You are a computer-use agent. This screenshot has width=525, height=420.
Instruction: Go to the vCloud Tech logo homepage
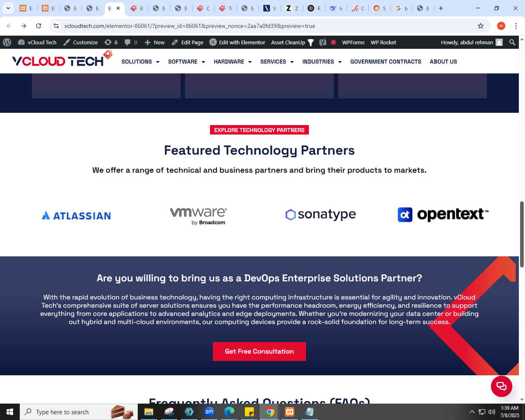click(62, 59)
